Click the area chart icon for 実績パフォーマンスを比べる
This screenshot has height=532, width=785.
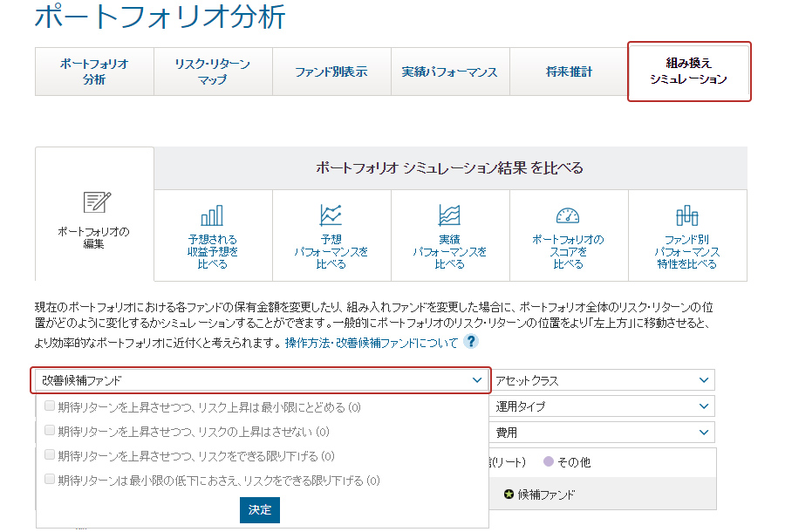[449, 215]
